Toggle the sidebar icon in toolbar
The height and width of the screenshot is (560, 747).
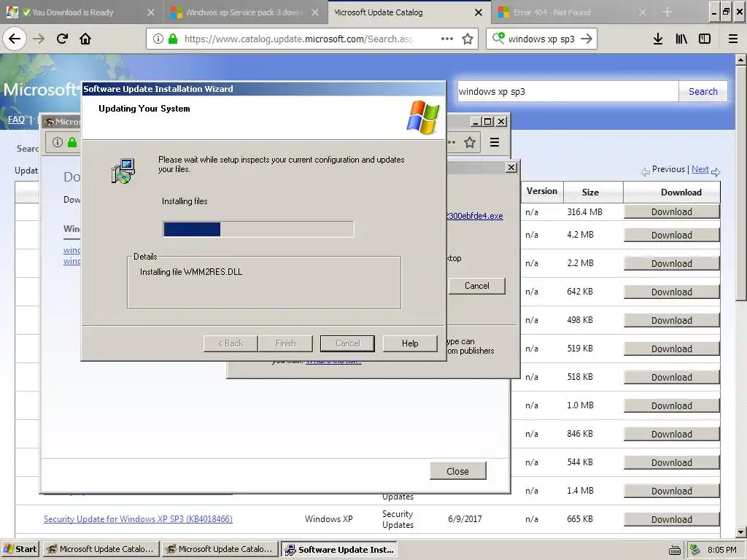(705, 39)
